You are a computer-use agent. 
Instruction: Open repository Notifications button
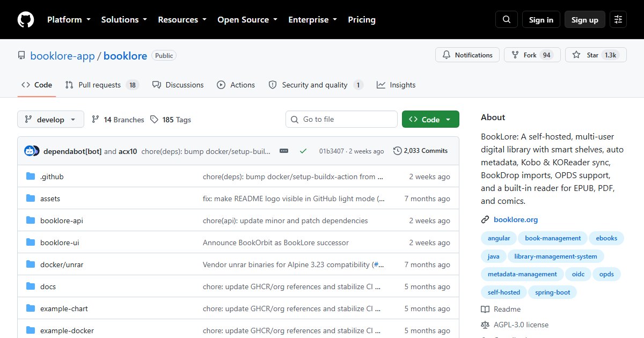tap(467, 55)
